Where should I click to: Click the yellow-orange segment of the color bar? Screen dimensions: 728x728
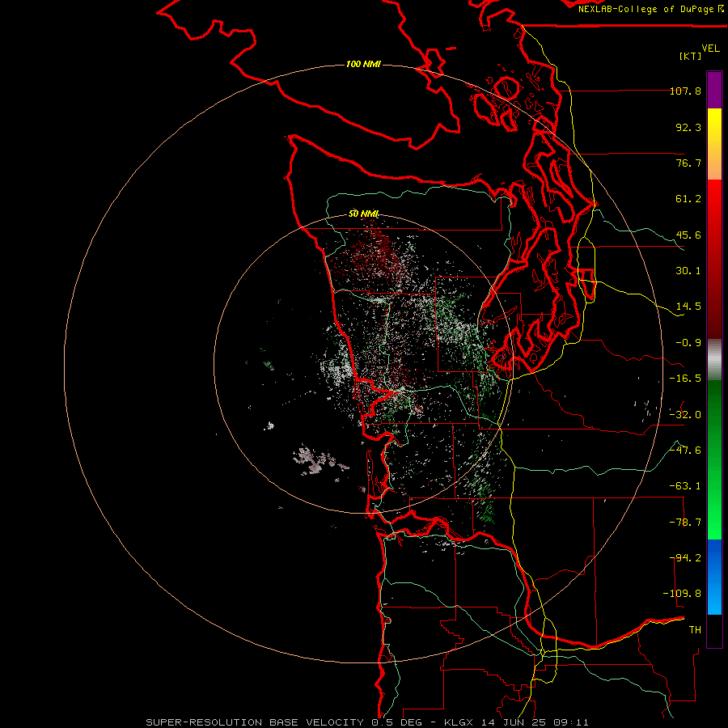[x=714, y=144]
